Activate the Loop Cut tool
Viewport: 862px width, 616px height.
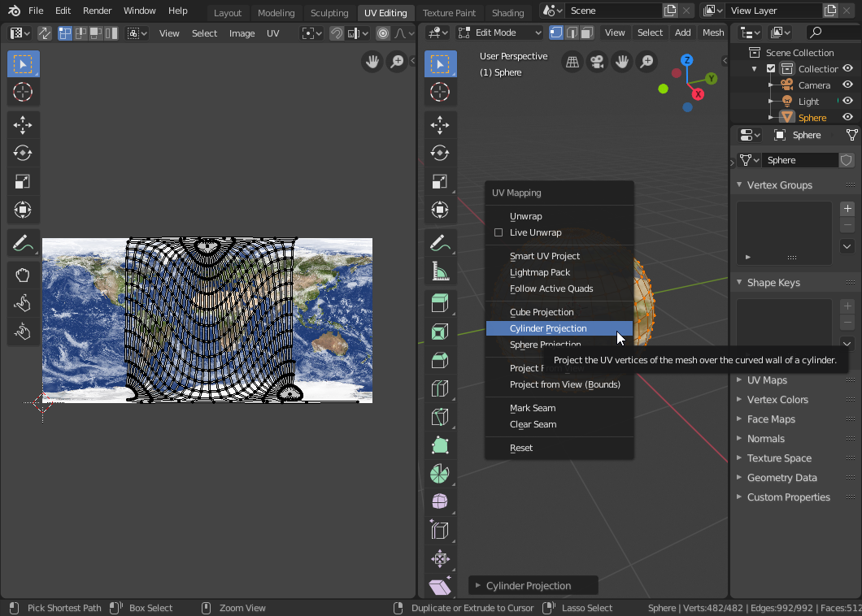click(440, 388)
